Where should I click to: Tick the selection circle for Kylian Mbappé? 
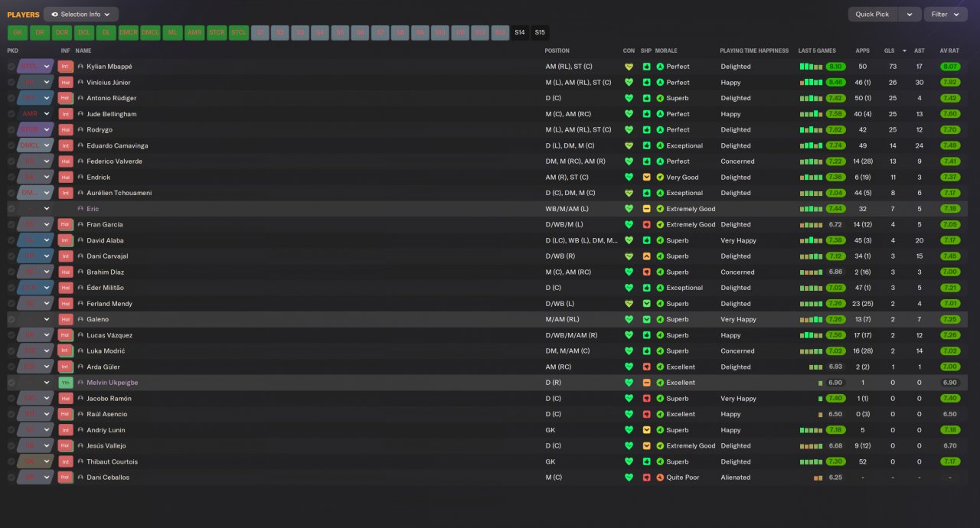(11, 67)
